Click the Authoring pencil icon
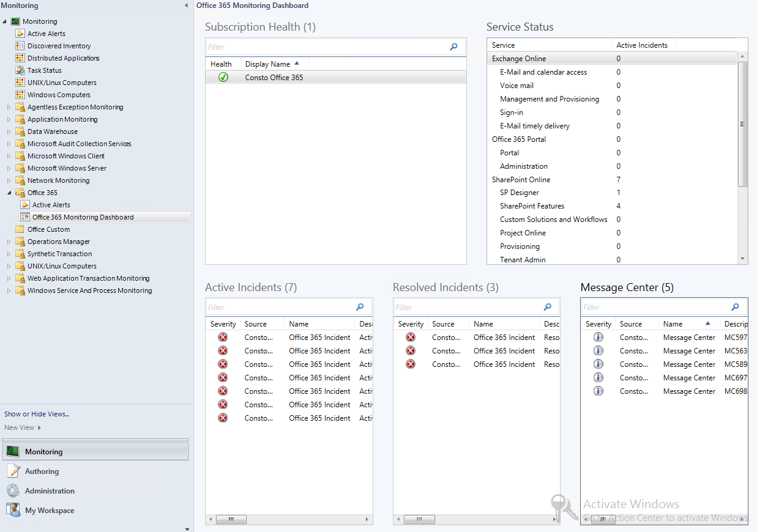 (x=12, y=471)
